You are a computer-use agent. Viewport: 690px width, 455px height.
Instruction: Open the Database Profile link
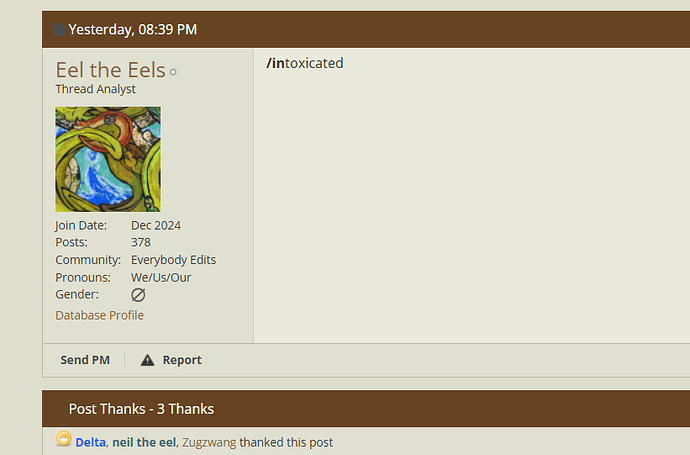(x=99, y=316)
